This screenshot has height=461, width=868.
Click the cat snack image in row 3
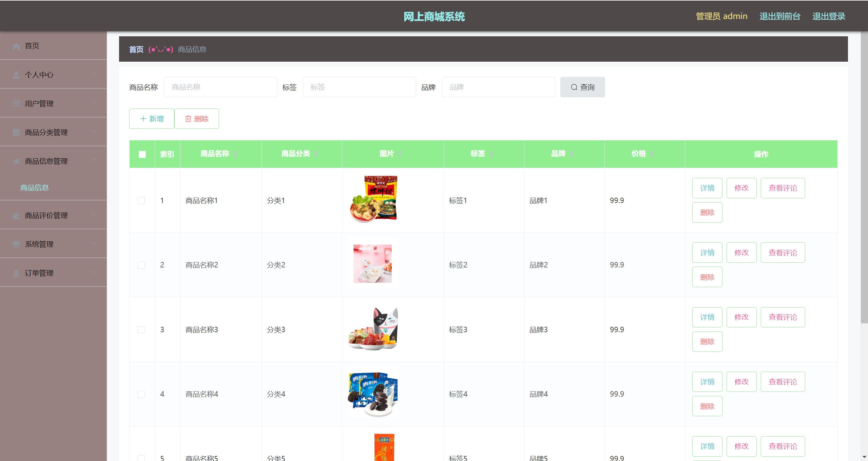pos(373,329)
